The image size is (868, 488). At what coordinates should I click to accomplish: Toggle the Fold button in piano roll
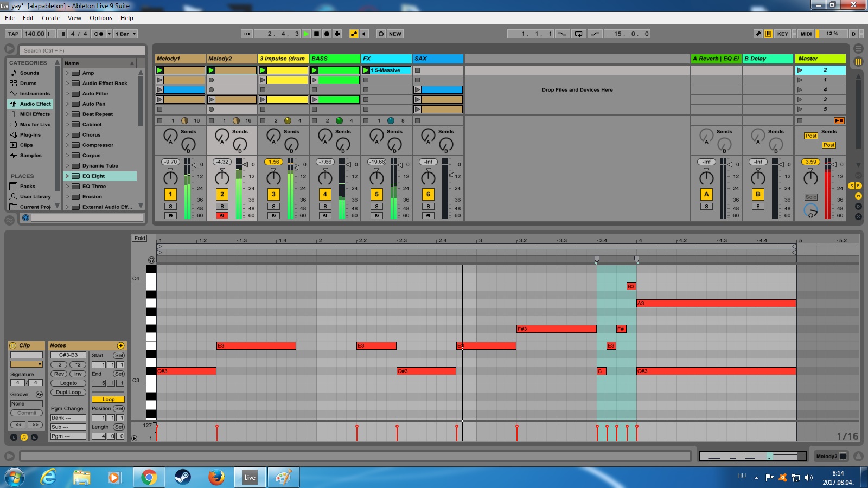point(140,238)
